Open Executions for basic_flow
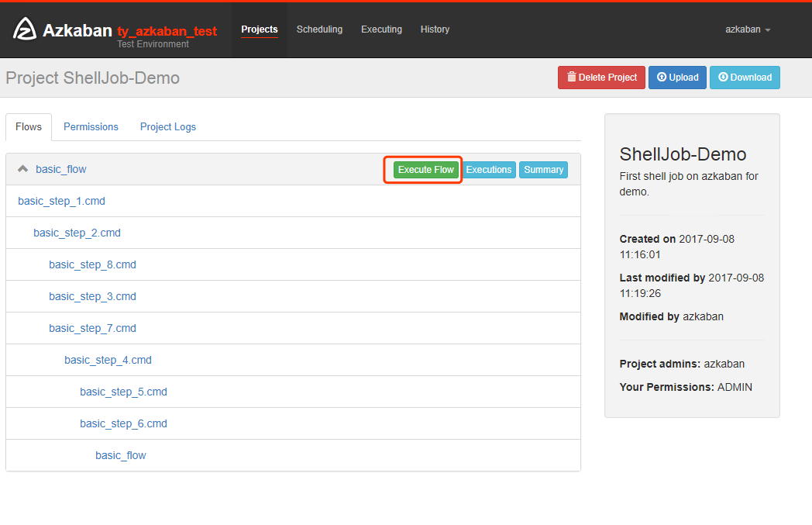812x525 pixels. tap(489, 170)
